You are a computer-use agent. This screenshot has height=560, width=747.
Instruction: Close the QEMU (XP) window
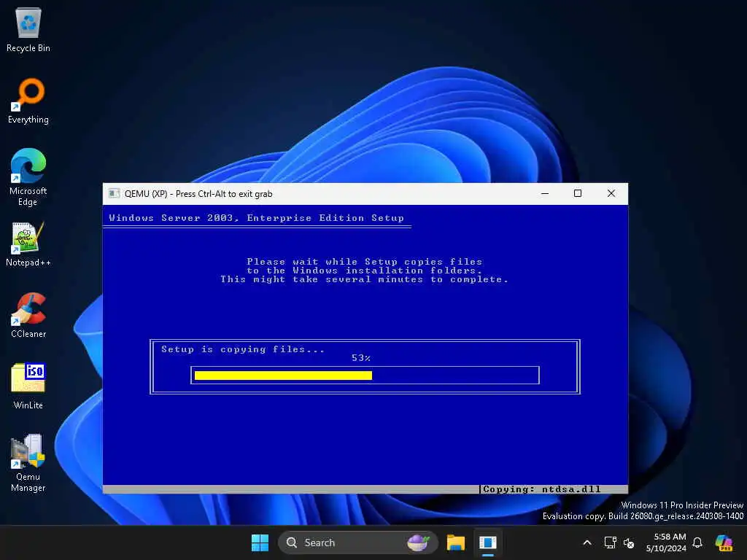pos(611,193)
